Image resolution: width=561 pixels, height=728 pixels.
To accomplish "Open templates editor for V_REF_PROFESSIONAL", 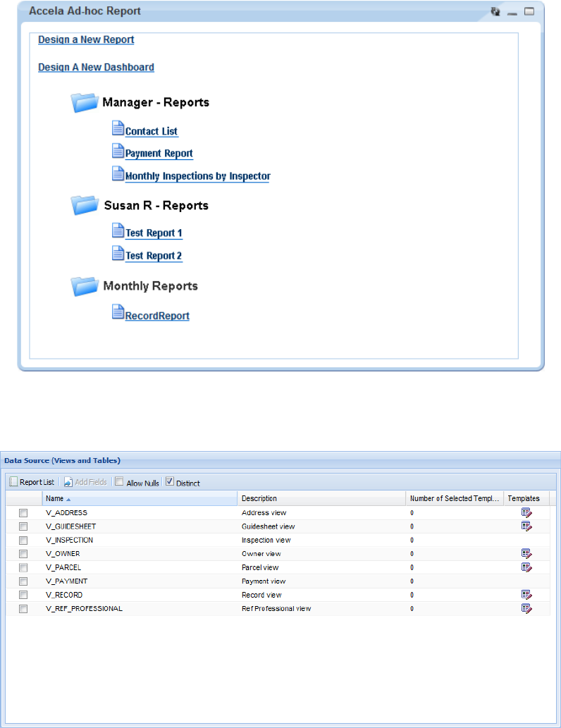I will pos(526,608).
